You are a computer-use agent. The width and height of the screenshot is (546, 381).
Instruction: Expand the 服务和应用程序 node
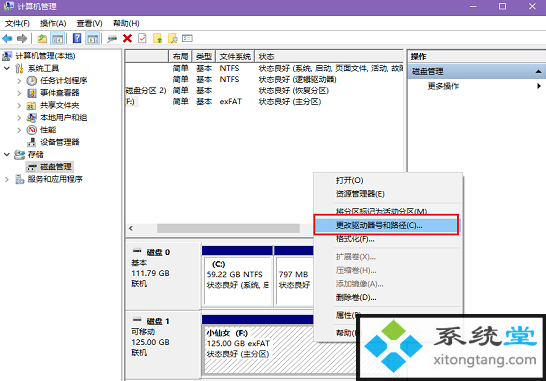[x=7, y=179]
